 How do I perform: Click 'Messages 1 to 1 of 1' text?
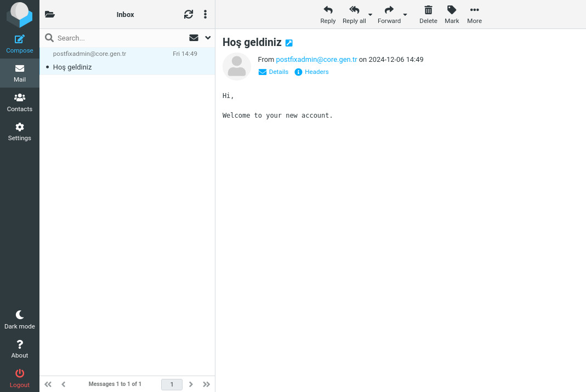point(115,384)
